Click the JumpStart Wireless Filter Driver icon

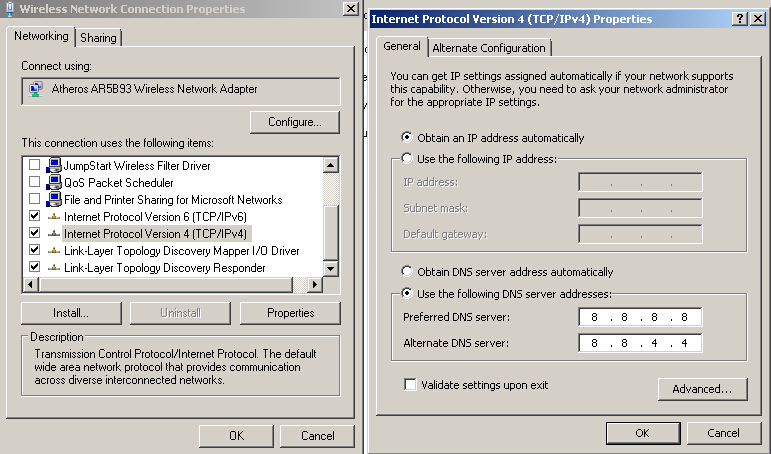pos(54,166)
